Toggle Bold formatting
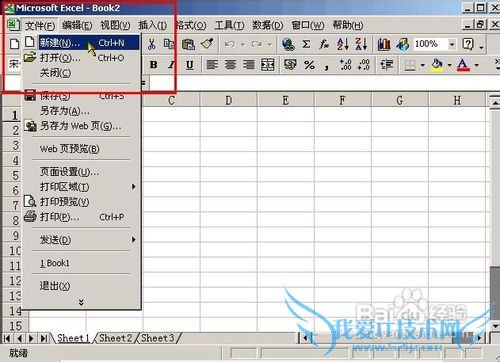 pyautogui.click(x=153, y=65)
